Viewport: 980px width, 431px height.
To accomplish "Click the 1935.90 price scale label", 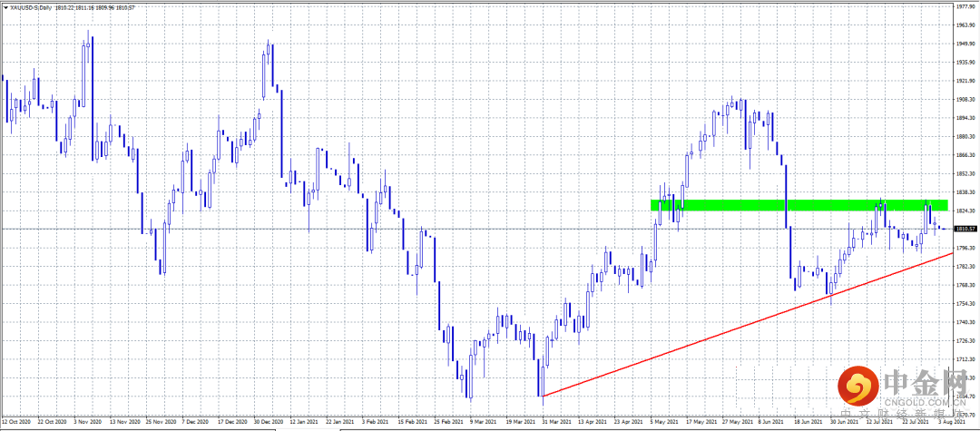I will (x=965, y=63).
